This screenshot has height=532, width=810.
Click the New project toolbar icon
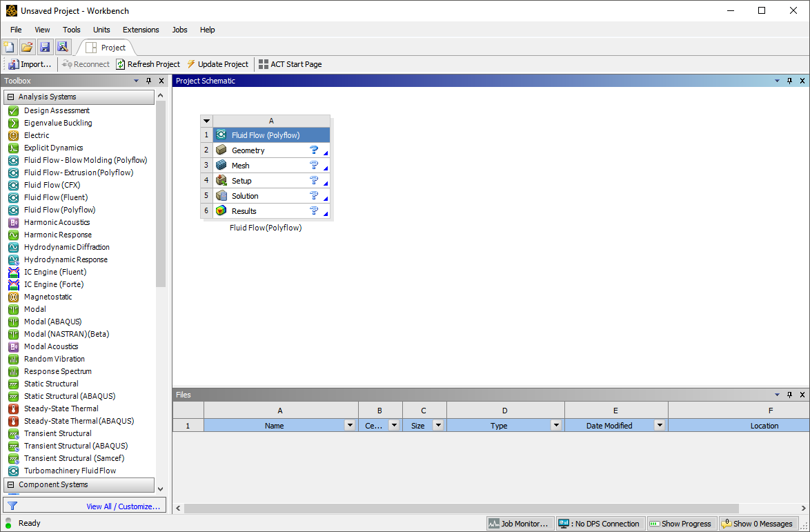(x=9, y=48)
